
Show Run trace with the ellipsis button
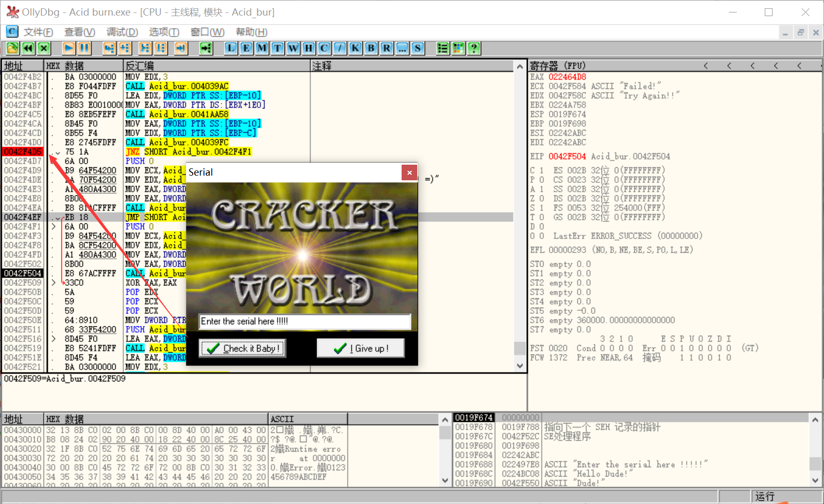402,48
